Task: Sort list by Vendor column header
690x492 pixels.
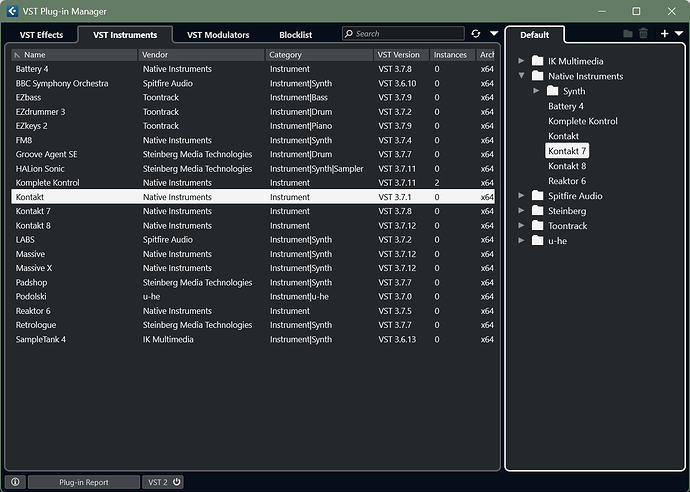Action: pyautogui.click(x=202, y=55)
